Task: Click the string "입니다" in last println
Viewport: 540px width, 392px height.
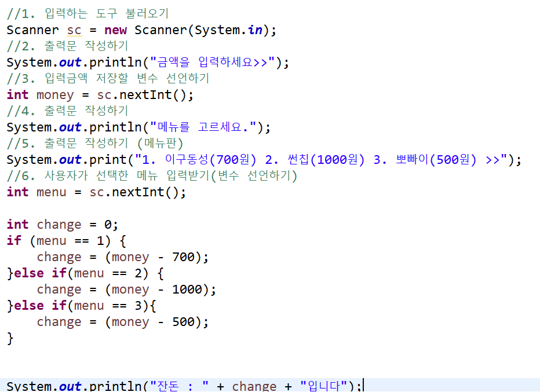Action: pyautogui.click(x=323, y=386)
